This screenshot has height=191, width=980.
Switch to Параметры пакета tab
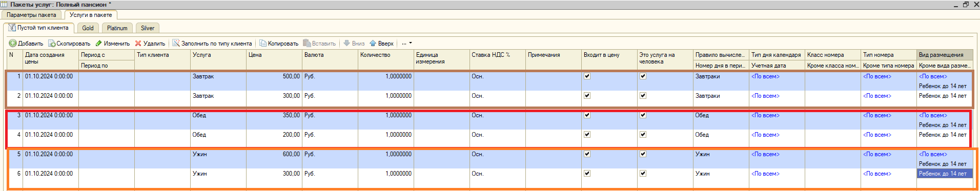[x=31, y=15]
